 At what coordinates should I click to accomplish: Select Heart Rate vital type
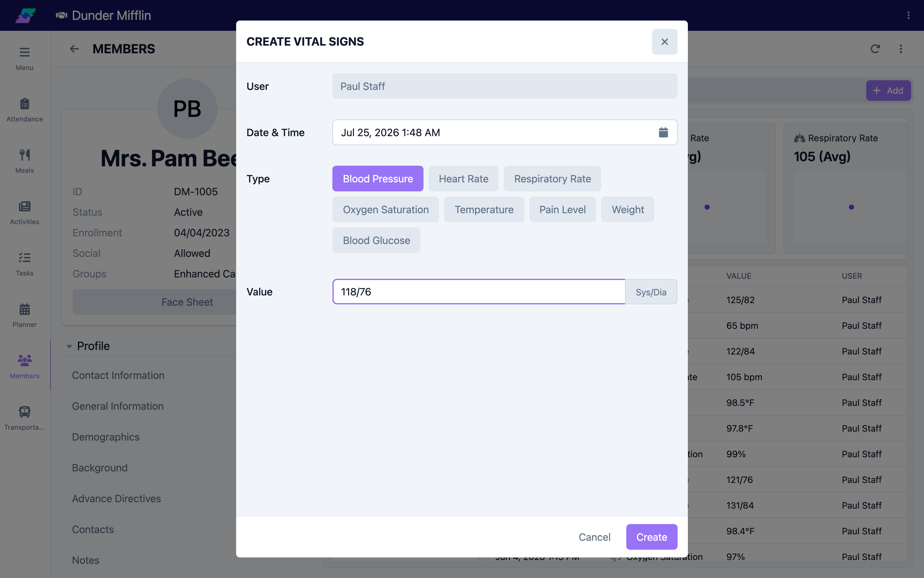click(463, 179)
